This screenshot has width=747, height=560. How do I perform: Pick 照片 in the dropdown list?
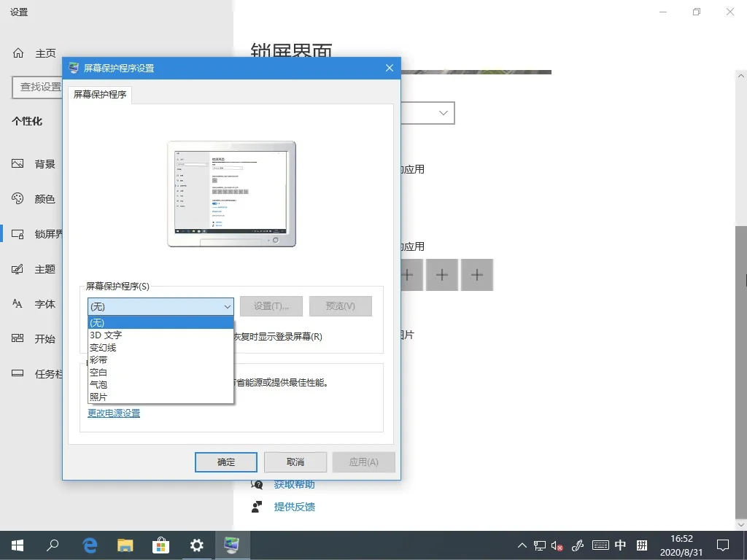click(x=98, y=397)
